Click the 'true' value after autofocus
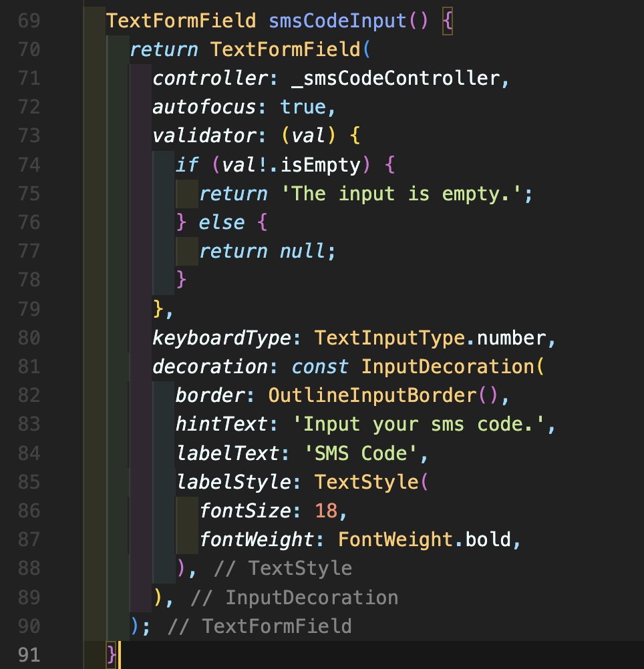 [303, 107]
